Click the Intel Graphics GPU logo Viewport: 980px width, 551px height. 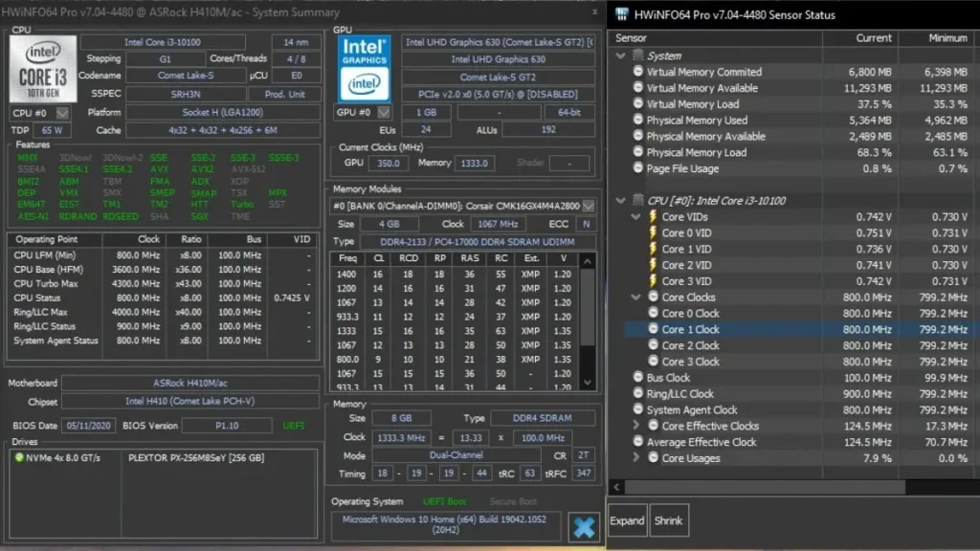364,69
